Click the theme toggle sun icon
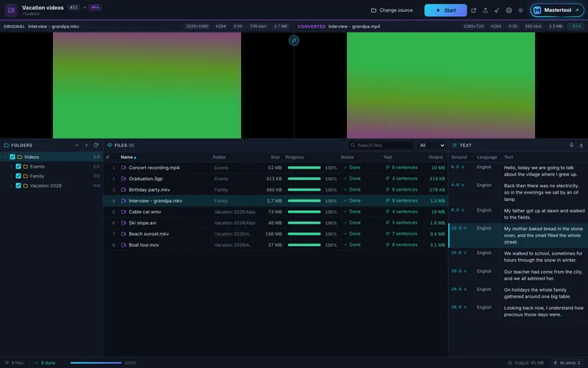 pyautogui.click(x=520, y=10)
